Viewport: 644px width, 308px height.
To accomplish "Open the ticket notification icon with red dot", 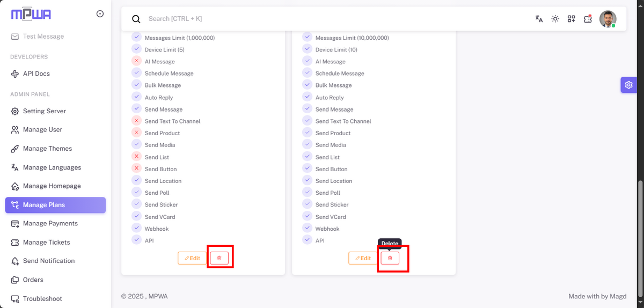I will pyautogui.click(x=588, y=19).
